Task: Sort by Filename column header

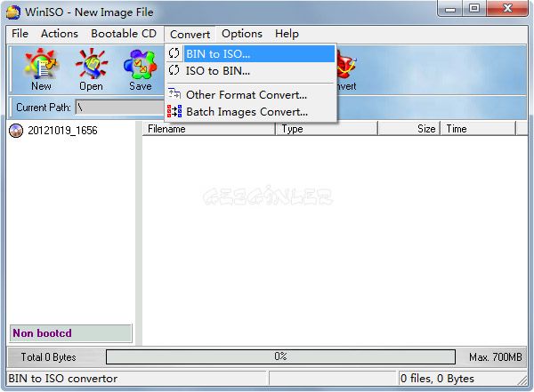Action: coord(208,129)
